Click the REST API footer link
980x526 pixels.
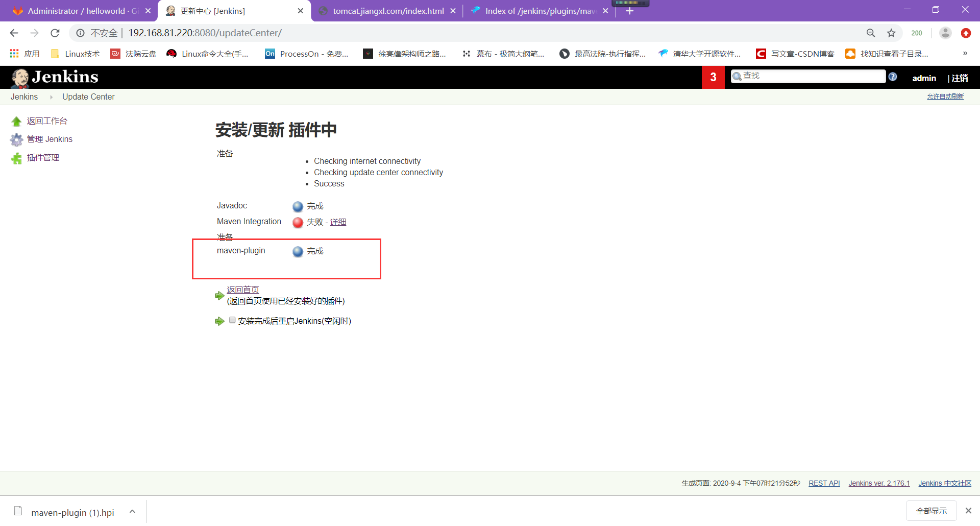click(824, 483)
